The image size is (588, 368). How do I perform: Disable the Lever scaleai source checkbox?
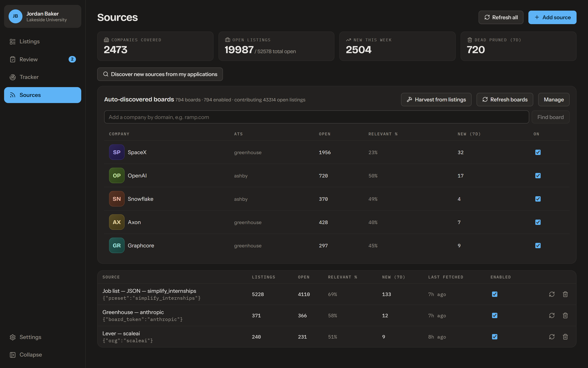click(x=494, y=337)
